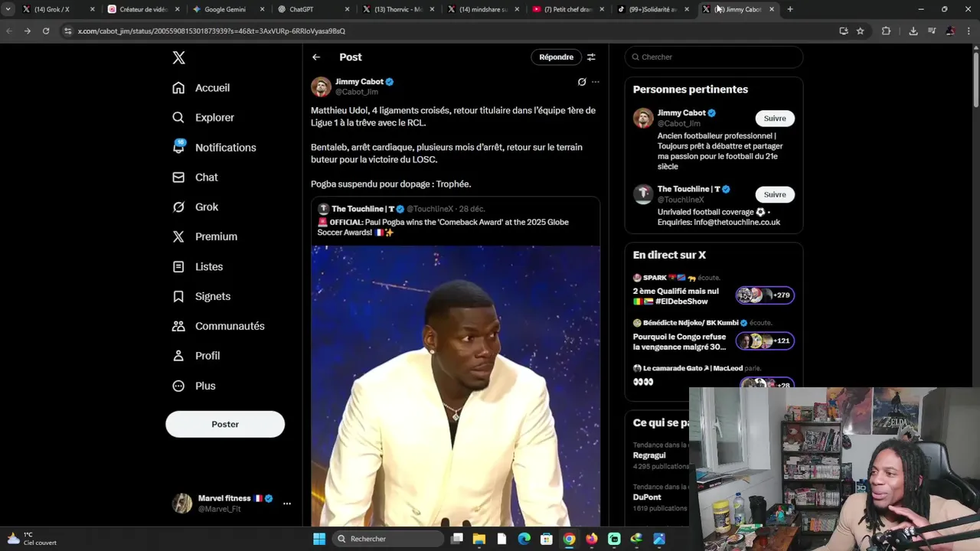980x551 pixels.
Task: Switch to Créateur de vidéo tab
Action: pos(142,9)
